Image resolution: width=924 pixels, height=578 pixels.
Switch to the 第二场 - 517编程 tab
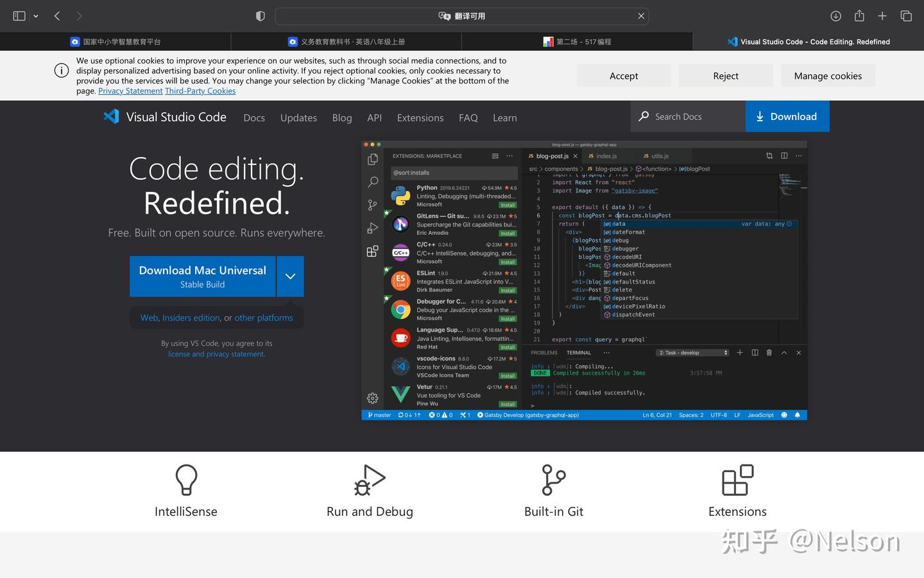(x=577, y=42)
